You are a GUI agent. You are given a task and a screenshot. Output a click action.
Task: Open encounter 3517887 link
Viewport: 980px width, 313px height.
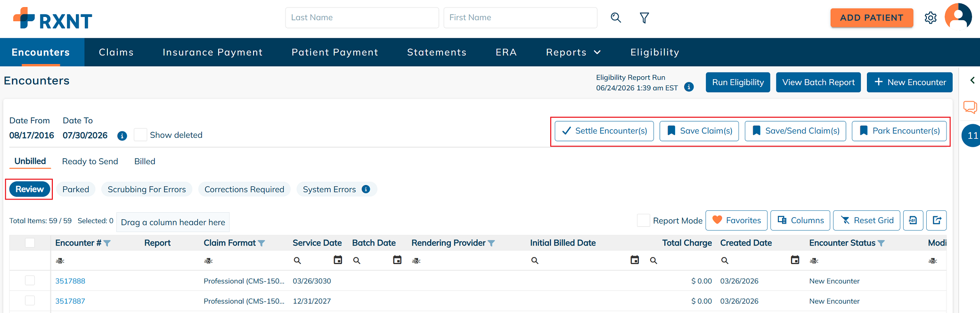point(70,301)
